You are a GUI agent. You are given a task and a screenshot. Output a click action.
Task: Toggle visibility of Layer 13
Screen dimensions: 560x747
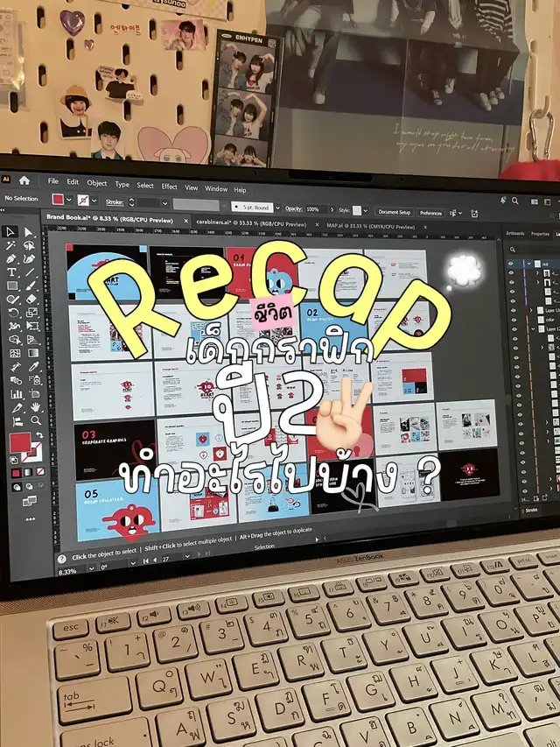(514, 310)
